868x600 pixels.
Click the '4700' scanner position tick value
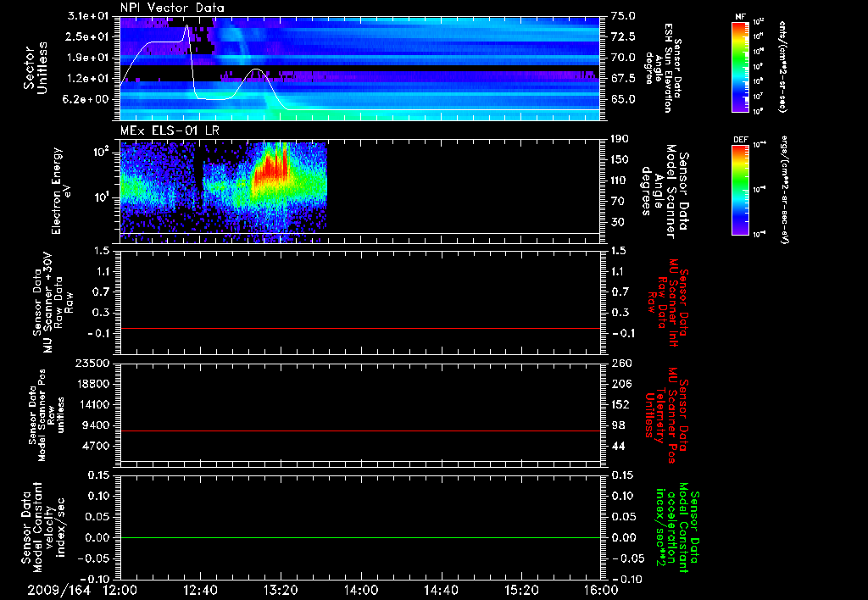(x=97, y=446)
